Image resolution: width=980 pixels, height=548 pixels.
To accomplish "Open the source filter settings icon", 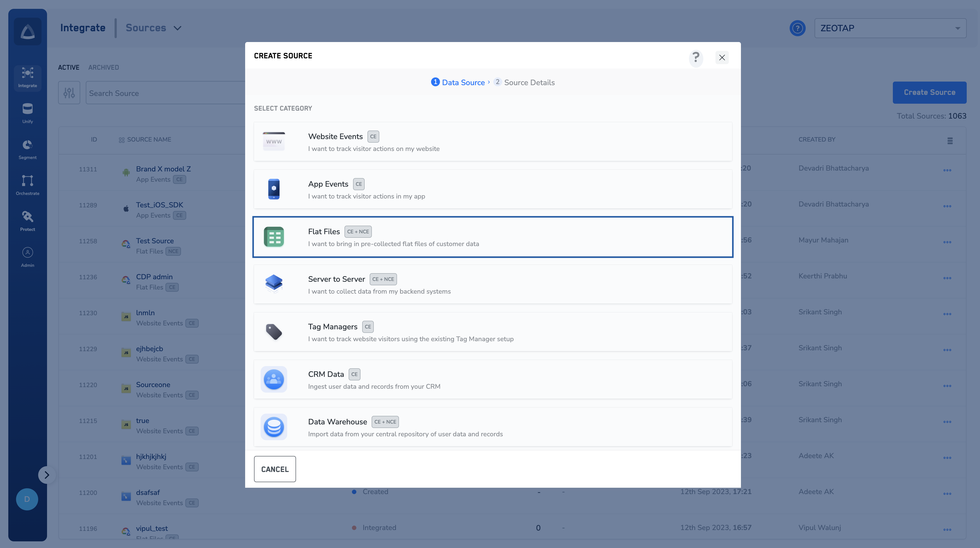I will 69,93.
